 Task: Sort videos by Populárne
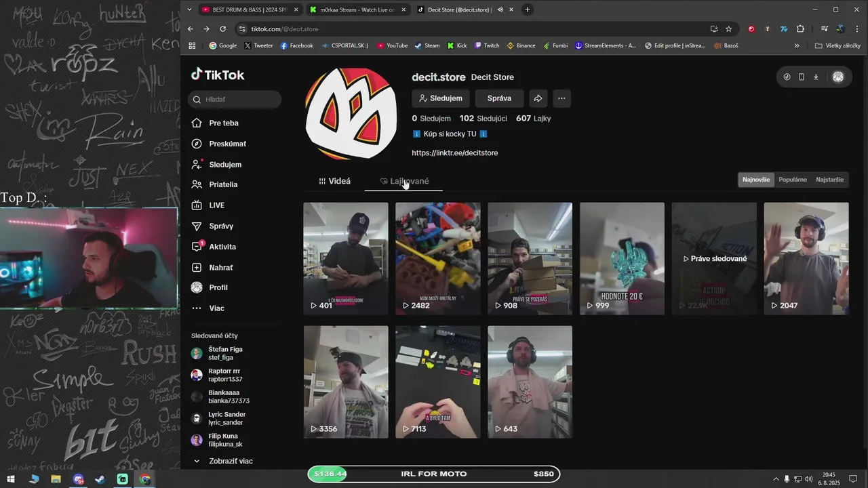(x=793, y=180)
